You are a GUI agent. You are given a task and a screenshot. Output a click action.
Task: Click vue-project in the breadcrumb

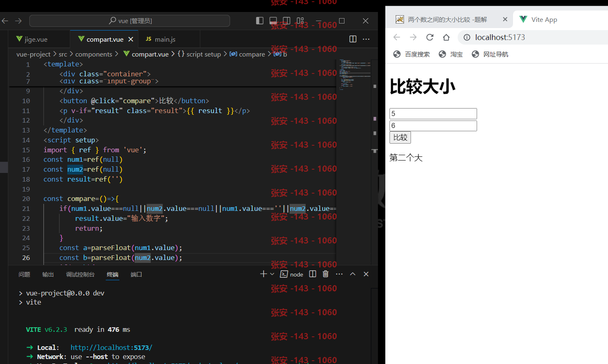(x=33, y=54)
